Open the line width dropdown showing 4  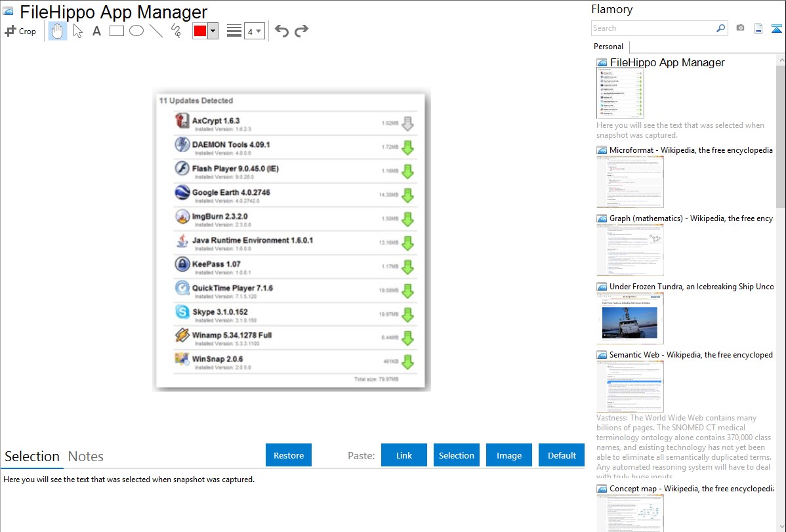(254, 31)
